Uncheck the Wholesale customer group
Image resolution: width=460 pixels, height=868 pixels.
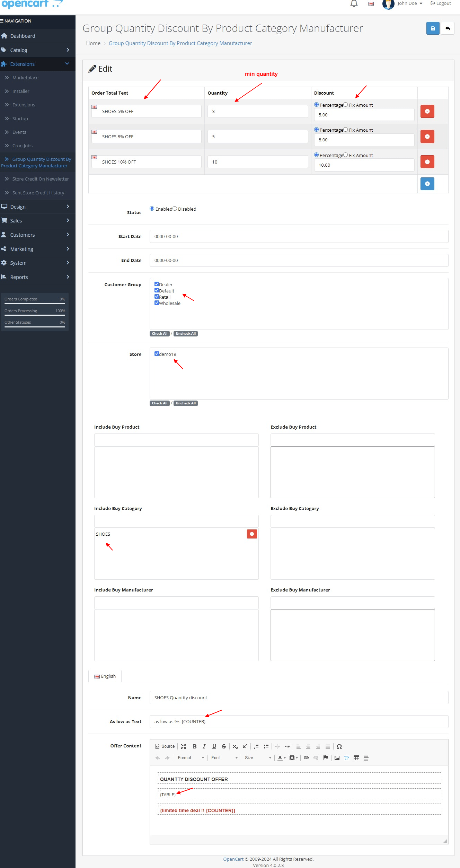(x=157, y=303)
